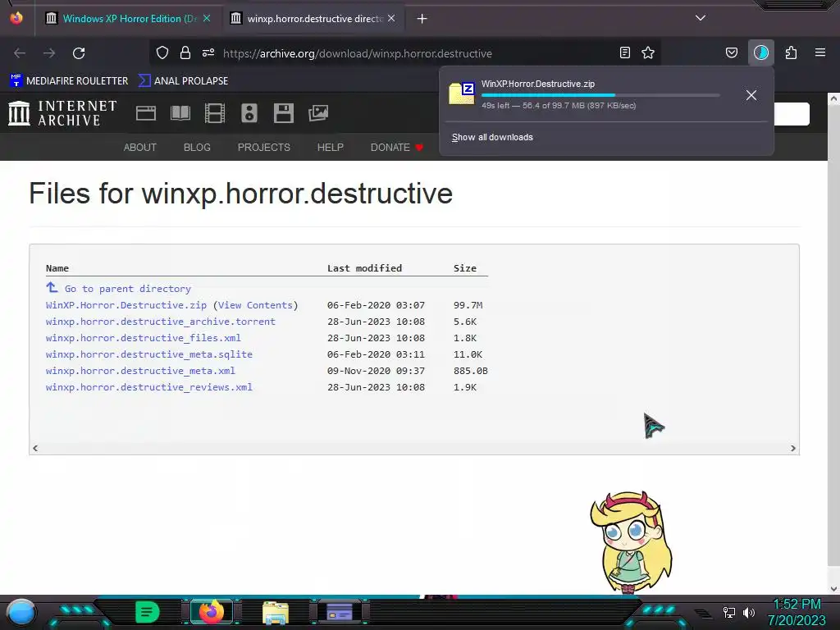Click DONATE in the nav bar
The width and height of the screenshot is (840, 630).
(x=396, y=148)
